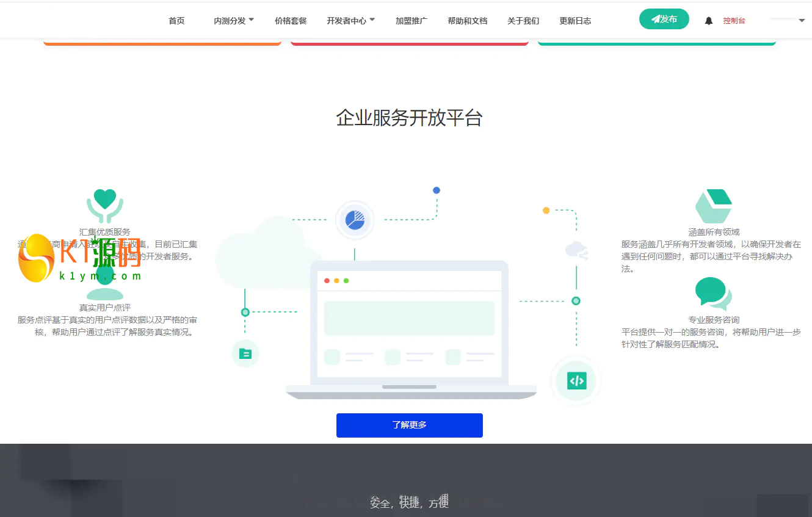The height and width of the screenshot is (517, 812).
Task: Click the 汇集优质服务 title
Action: 105,232
